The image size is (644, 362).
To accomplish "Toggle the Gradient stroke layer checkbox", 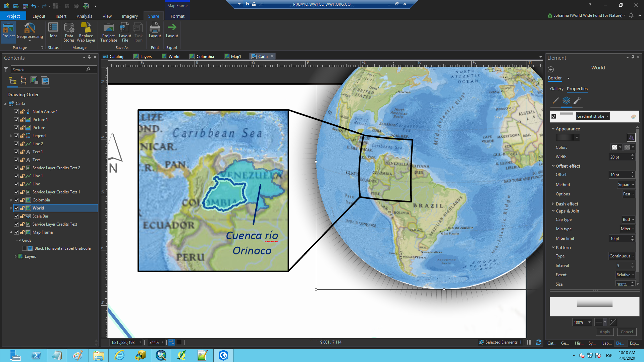I will click(x=554, y=116).
